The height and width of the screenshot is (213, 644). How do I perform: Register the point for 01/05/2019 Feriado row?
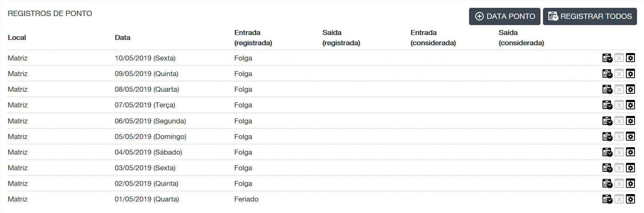coord(607,199)
